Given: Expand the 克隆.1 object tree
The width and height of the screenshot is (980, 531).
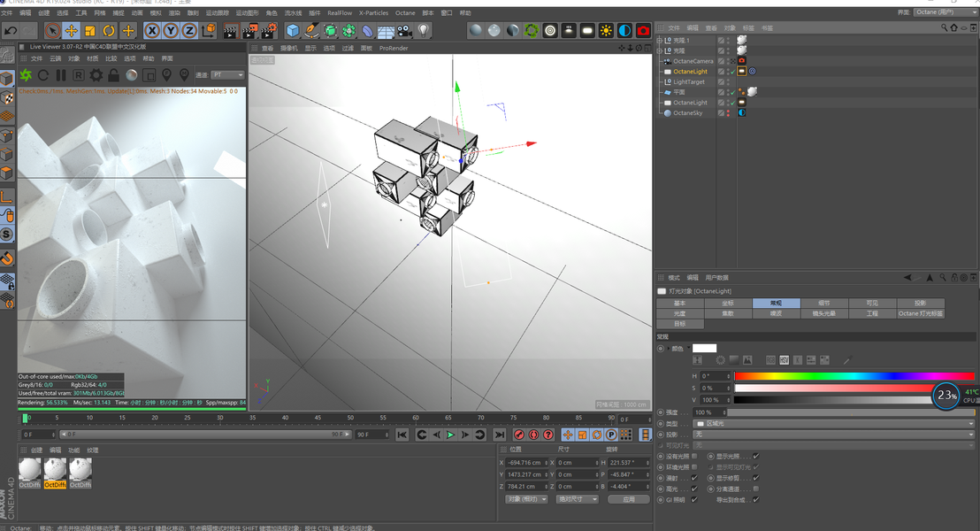Looking at the screenshot, I should pos(659,40).
